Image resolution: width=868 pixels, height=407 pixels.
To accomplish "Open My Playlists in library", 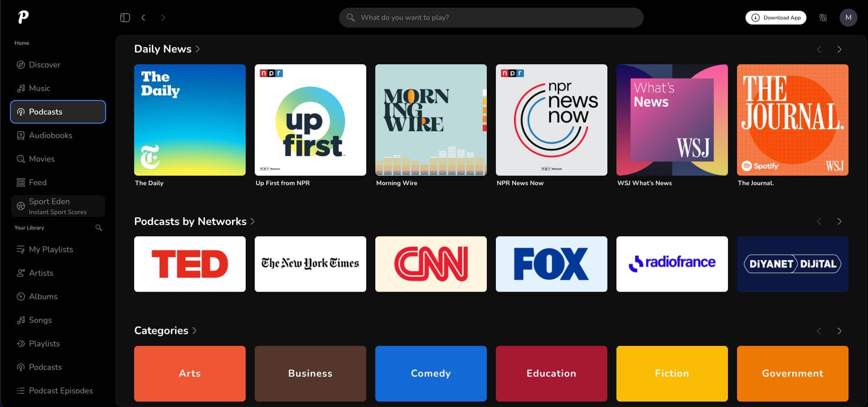I will pos(51,249).
